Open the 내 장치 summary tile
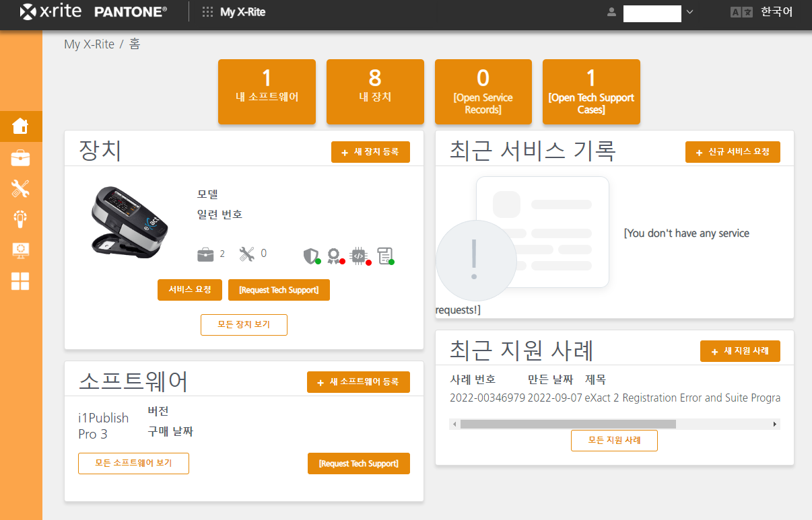Viewport: 812px width, 520px height. tap(375, 91)
